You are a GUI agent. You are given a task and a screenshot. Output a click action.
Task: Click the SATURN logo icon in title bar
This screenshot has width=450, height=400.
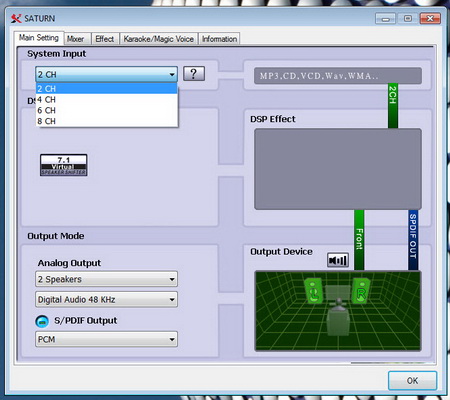click(x=16, y=18)
